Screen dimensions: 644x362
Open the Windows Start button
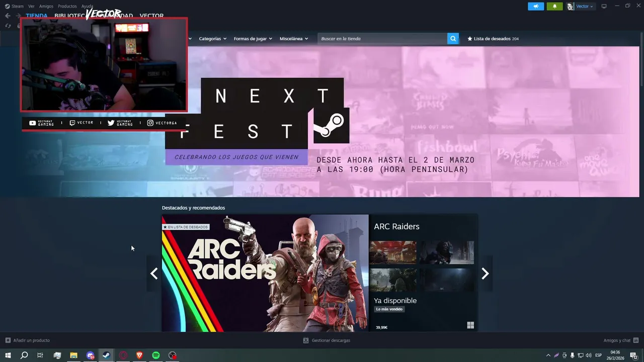coord(8,355)
